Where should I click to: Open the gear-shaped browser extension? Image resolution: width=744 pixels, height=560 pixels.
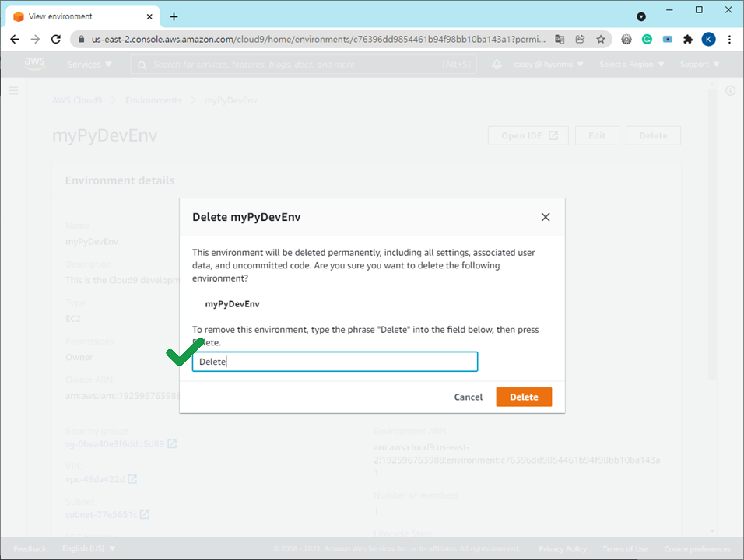(x=626, y=40)
